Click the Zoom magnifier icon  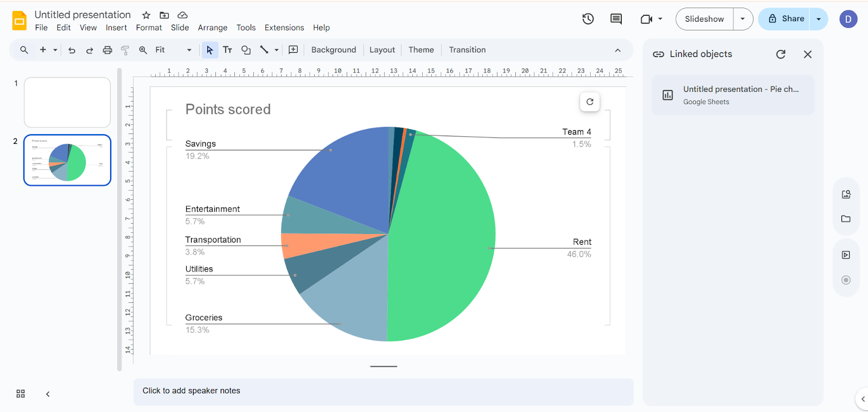[x=143, y=50]
